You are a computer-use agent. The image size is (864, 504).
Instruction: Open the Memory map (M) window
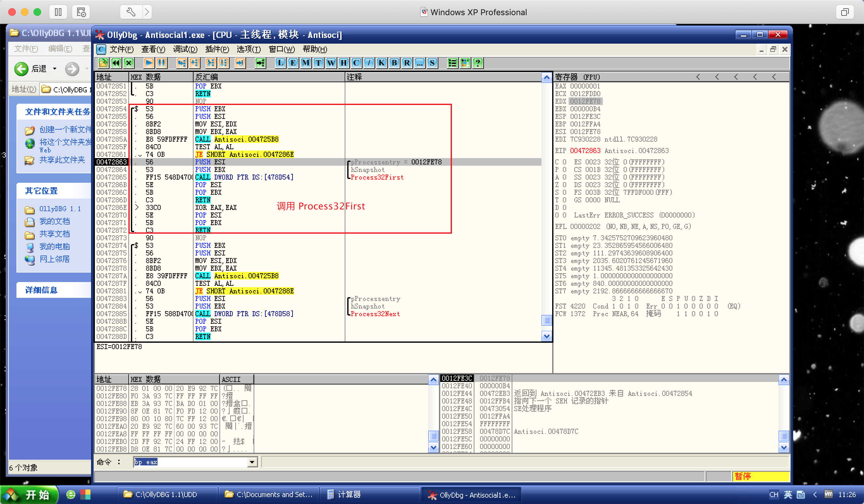(305, 63)
